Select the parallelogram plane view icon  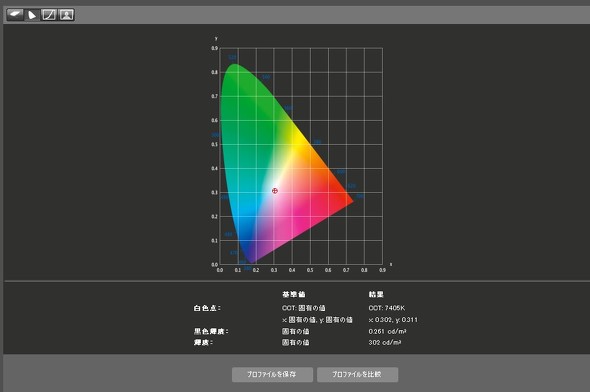tap(15, 15)
